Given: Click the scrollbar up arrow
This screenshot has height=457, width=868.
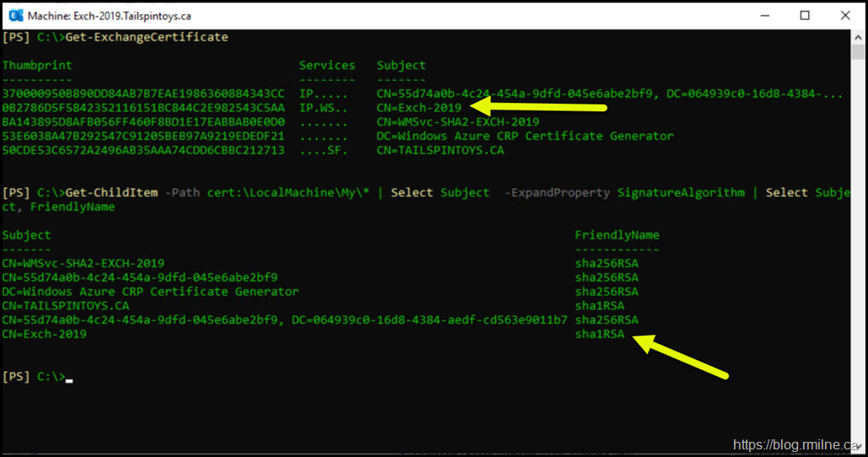Looking at the screenshot, I should [x=858, y=36].
